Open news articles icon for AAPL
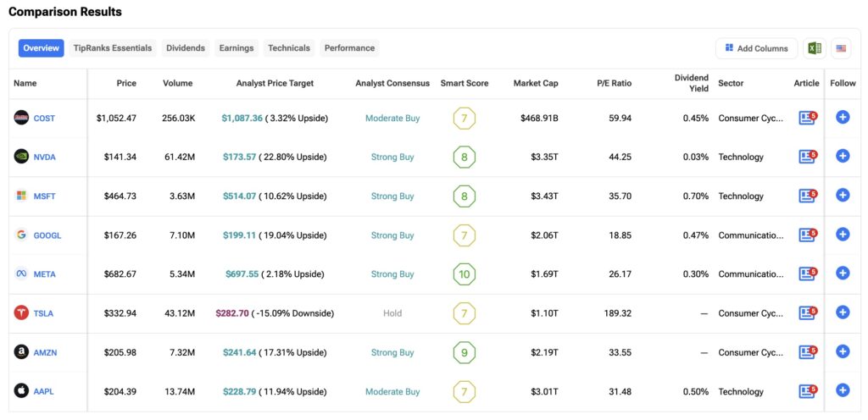The height and width of the screenshot is (420, 868). tap(806, 391)
